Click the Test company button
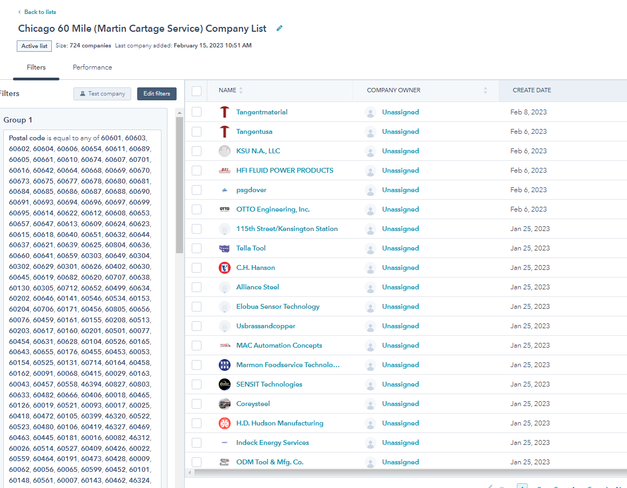Image resolution: width=627 pixels, height=488 pixels. coord(102,94)
